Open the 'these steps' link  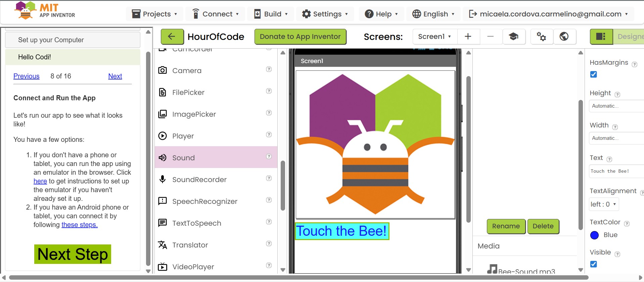[80, 225]
